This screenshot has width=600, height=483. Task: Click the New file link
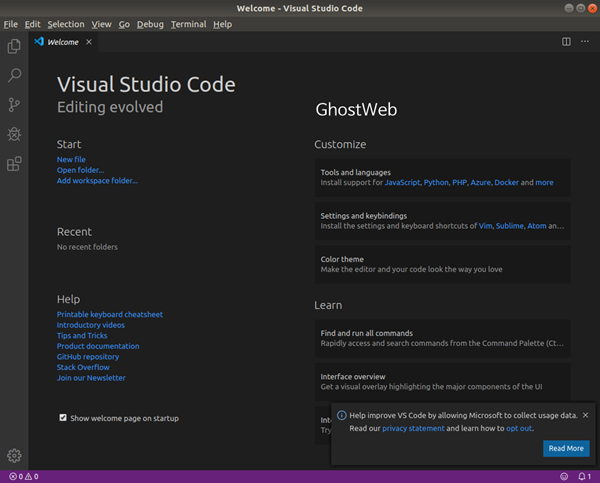(71, 160)
